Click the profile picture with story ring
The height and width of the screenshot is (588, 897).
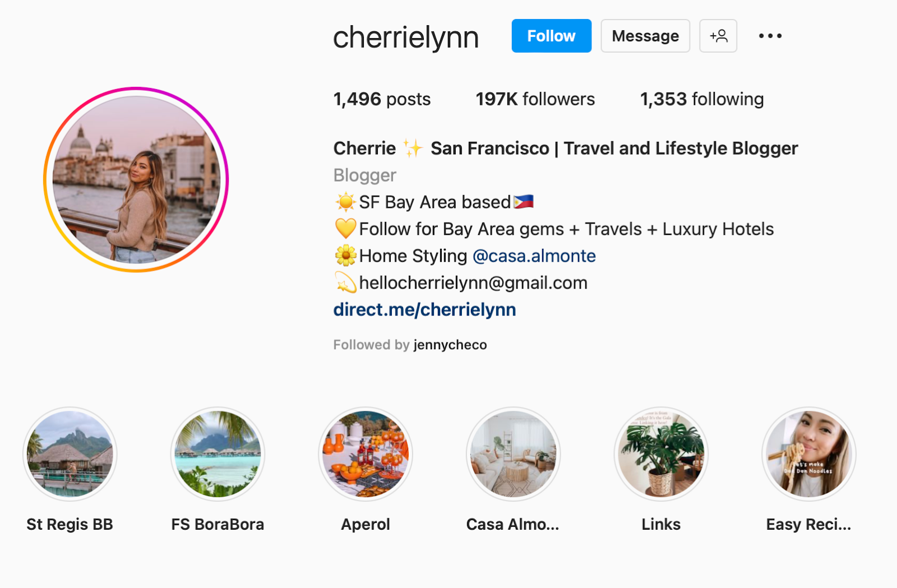[x=136, y=179]
